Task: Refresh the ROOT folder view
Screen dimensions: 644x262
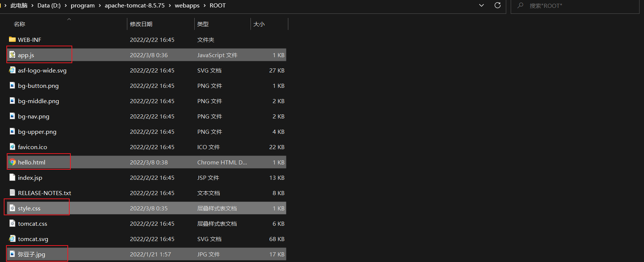Action: pos(497,5)
